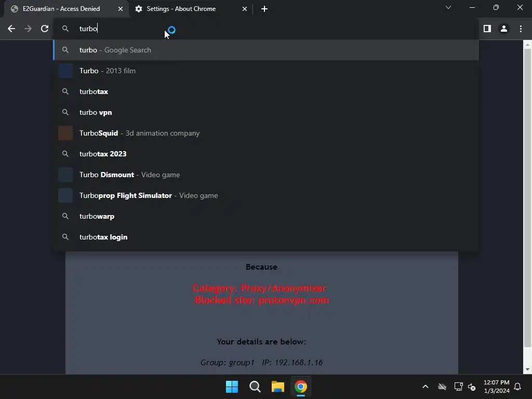The height and width of the screenshot is (399, 532).
Task: Click the OneDrive cloud tray icon
Action: click(442, 387)
